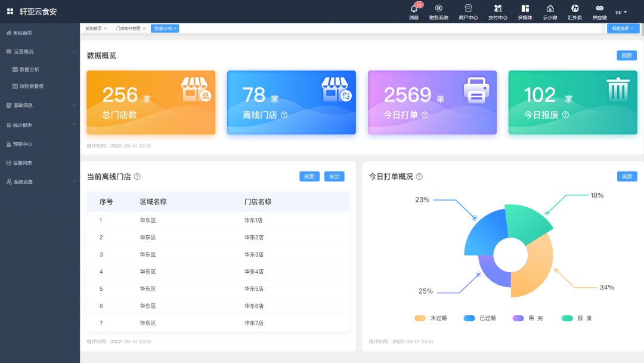Open the 消息 notification bell
Screen dimensions: 644x363
coord(413,9)
